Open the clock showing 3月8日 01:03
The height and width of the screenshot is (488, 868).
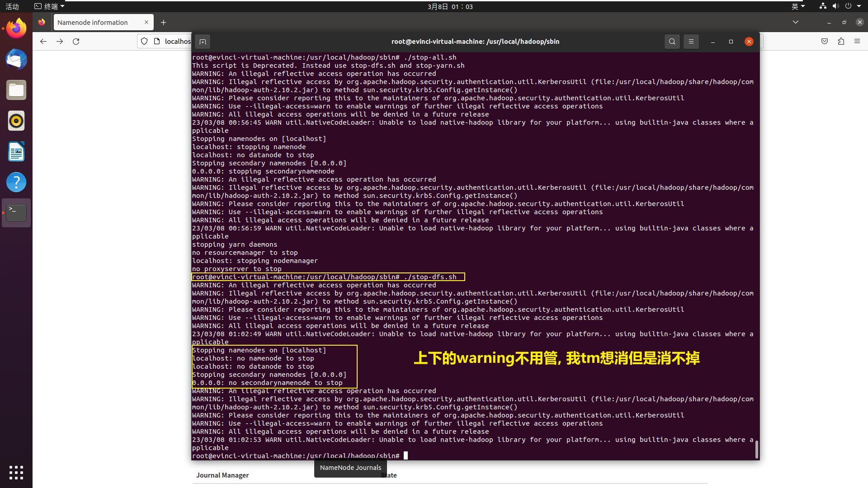[450, 6]
